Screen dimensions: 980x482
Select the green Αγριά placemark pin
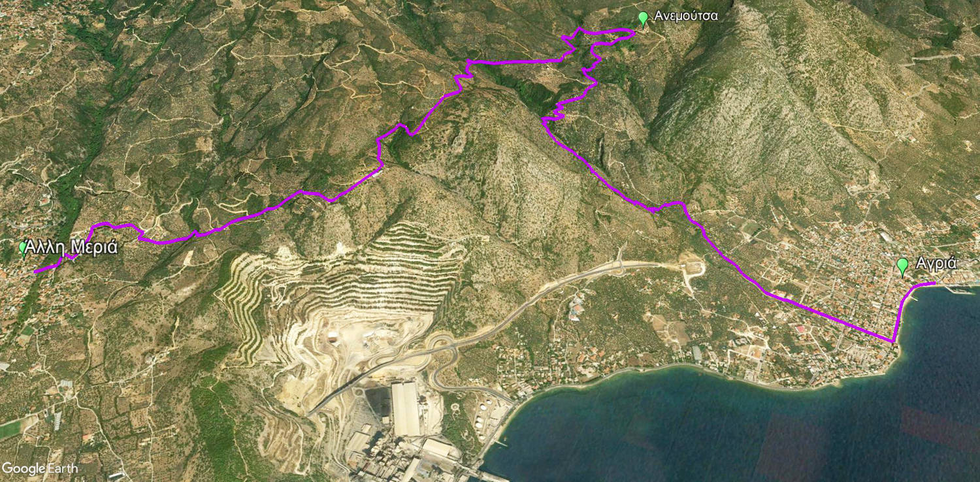coord(902,266)
